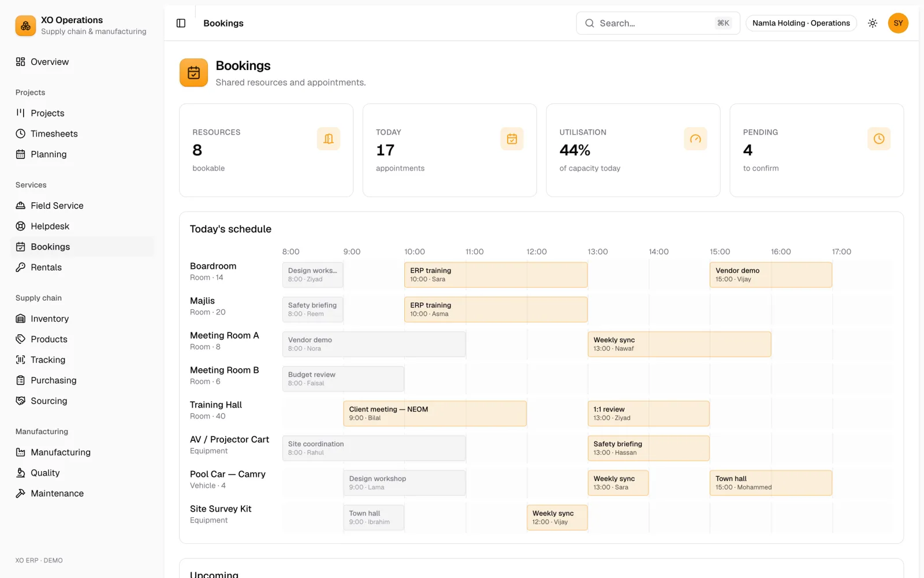The image size is (924, 578).
Task: Click the Tracking barcode icon
Action: (21, 360)
